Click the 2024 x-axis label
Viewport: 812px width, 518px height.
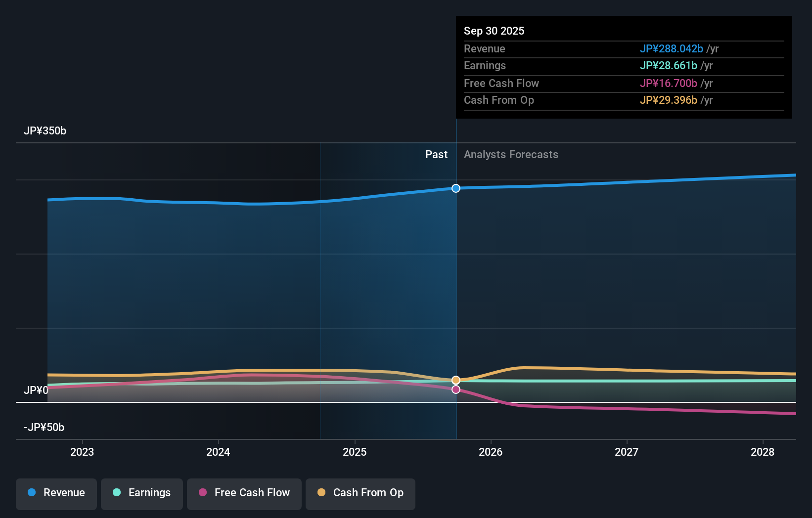coord(218,452)
